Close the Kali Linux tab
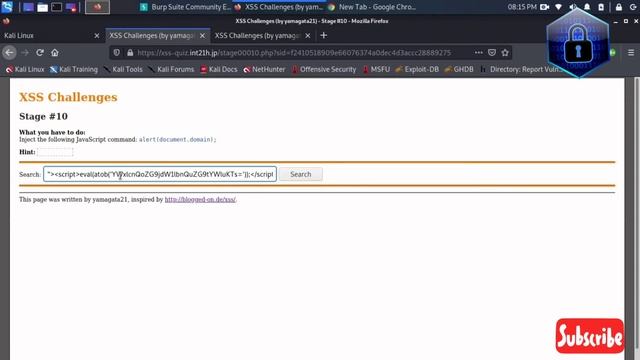 point(97,36)
